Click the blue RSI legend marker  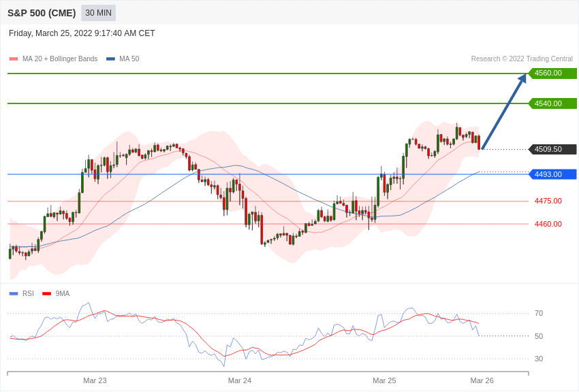pos(14,294)
